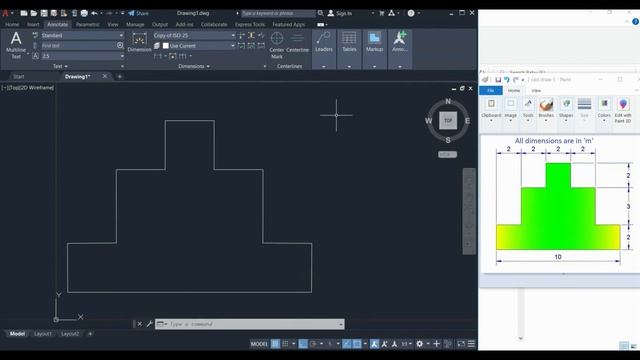640x360 pixels.
Task: Click the Plot printer icon in quick access
Action: pos(84,13)
